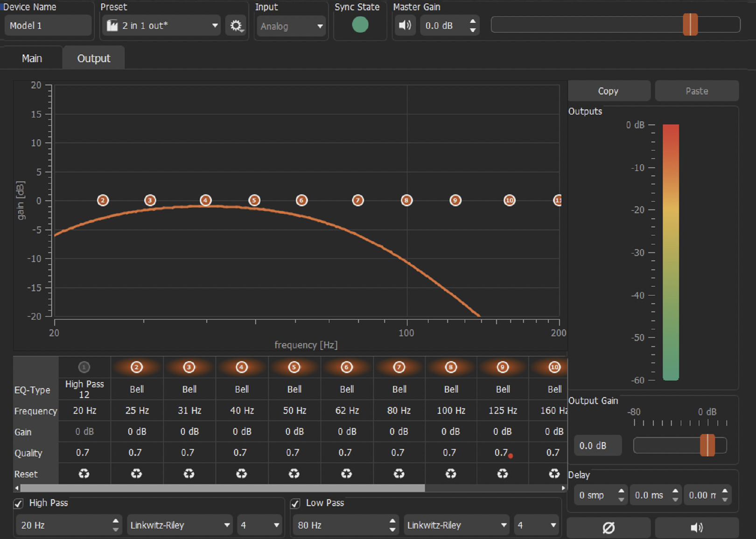Click the Output Gain slider handle
The width and height of the screenshot is (756, 539).
(707, 445)
